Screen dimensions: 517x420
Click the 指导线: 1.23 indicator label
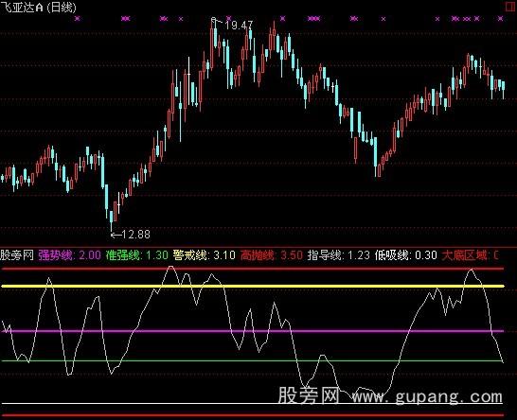[x=339, y=255]
